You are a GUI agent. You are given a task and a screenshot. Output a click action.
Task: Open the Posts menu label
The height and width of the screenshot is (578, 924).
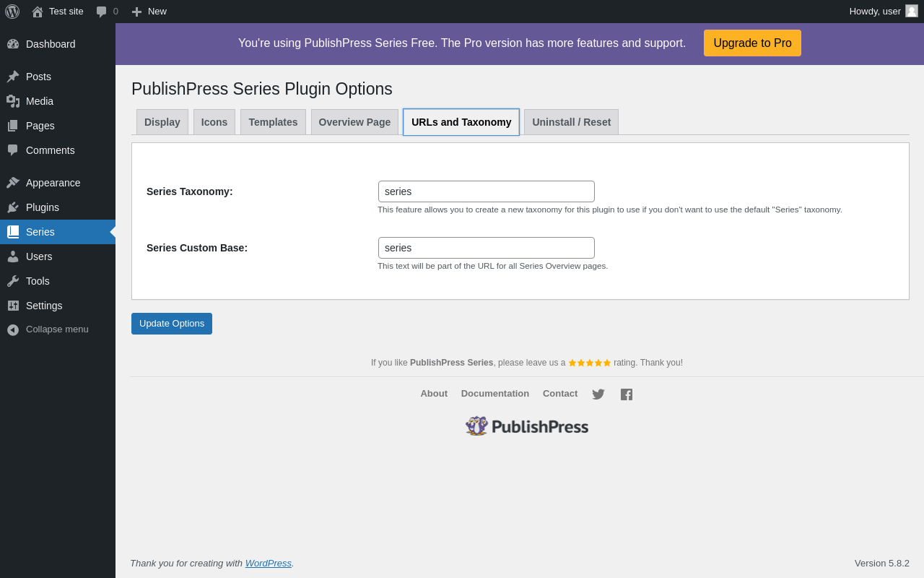38,77
